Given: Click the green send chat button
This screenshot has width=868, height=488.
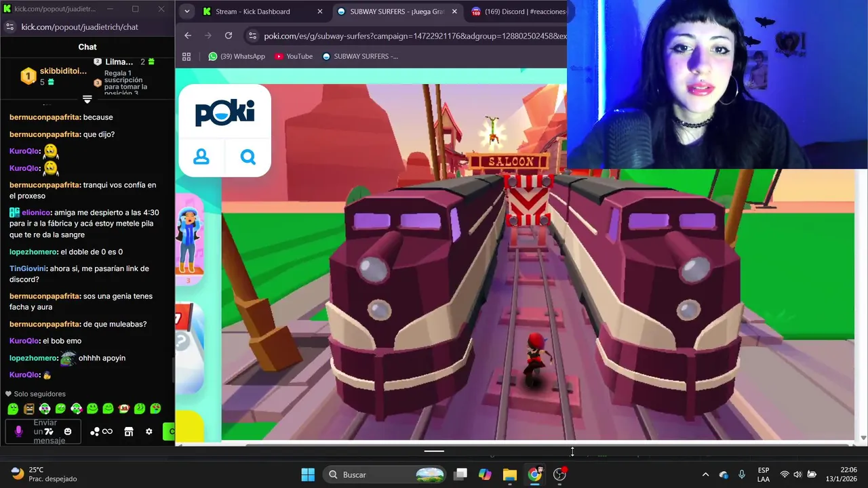Looking at the screenshot, I should tap(169, 432).
